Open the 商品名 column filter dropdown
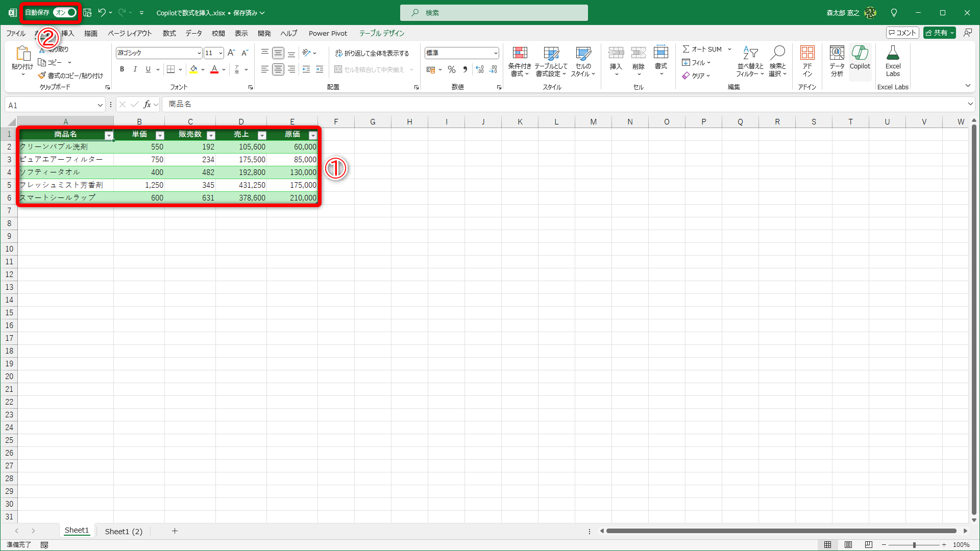 [109, 135]
